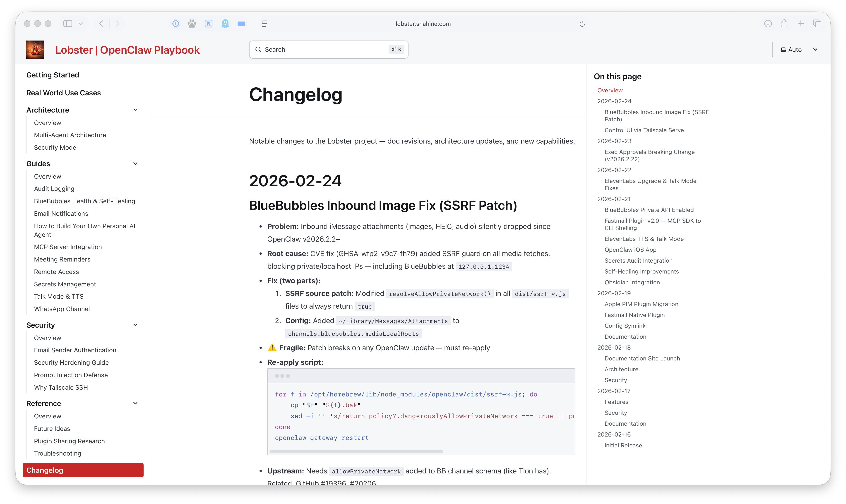Open the Prompt Injection Defense page
The width and height of the screenshot is (846, 504).
coord(71,375)
